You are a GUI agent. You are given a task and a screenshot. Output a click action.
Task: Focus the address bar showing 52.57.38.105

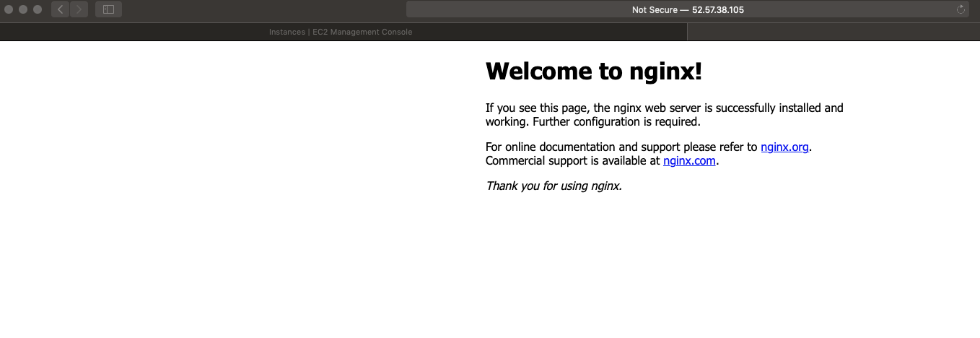point(688,9)
